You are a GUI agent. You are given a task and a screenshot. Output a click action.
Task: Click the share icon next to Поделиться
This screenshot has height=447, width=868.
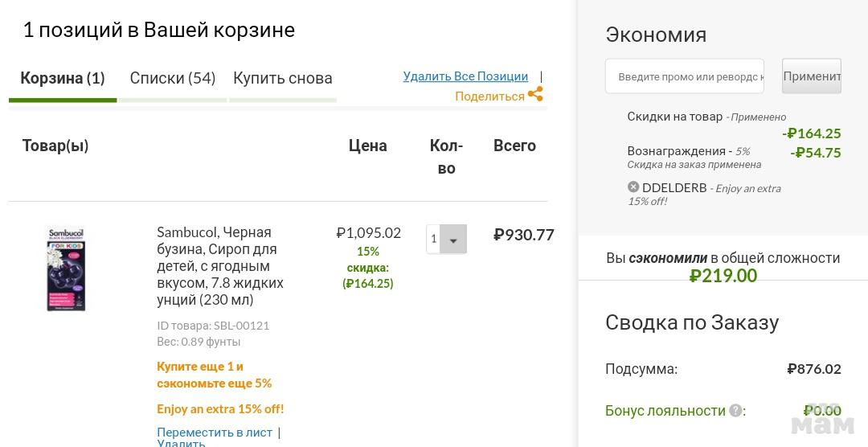pyautogui.click(x=535, y=95)
